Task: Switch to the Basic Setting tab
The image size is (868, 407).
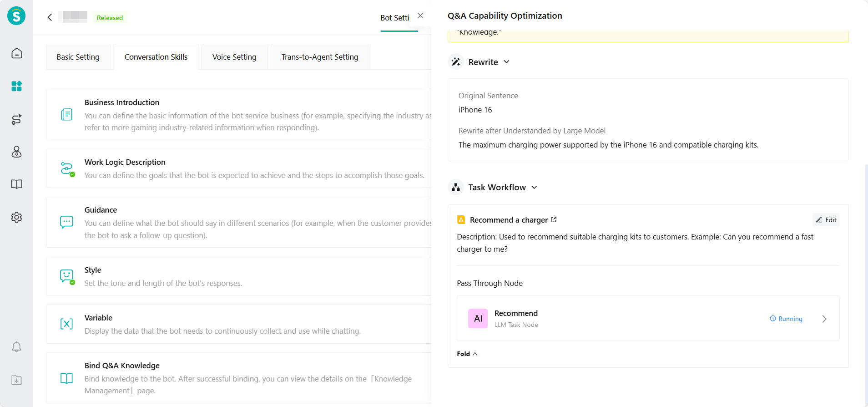Action: click(78, 57)
